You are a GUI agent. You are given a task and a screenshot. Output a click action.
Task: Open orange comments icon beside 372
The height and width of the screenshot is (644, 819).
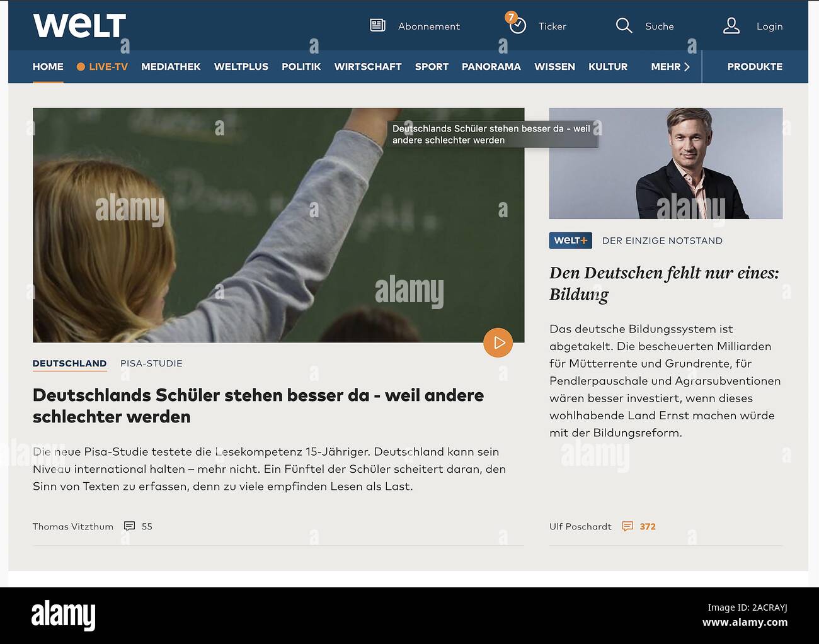(x=627, y=526)
